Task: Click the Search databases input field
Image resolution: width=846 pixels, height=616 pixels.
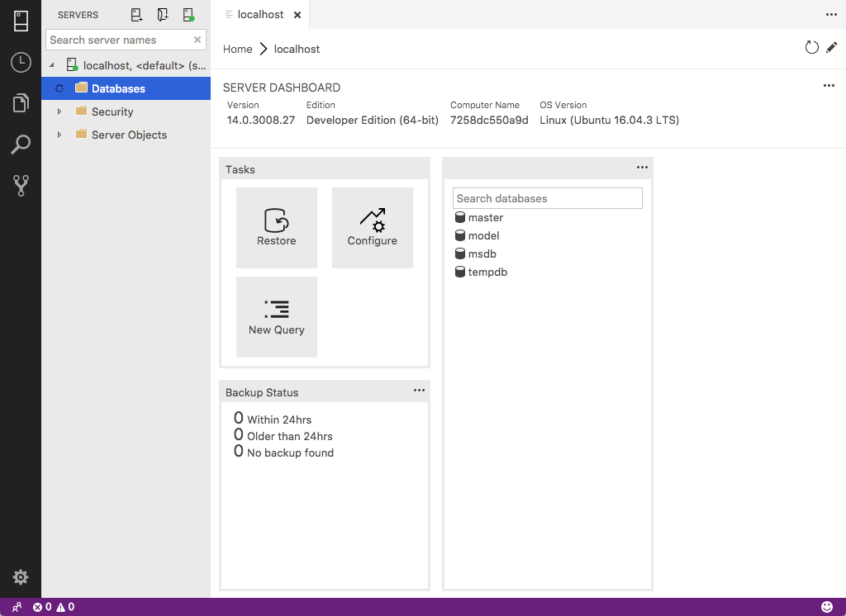Action: coord(547,198)
